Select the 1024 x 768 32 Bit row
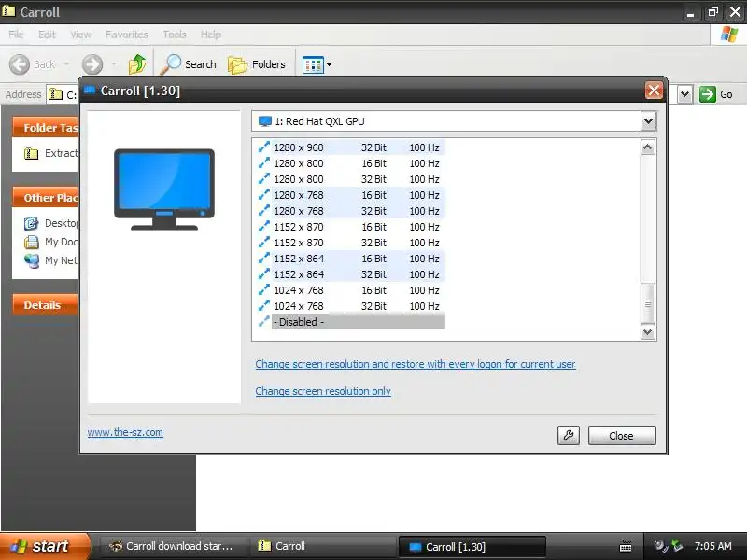747x560 pixels. (351, 306)
